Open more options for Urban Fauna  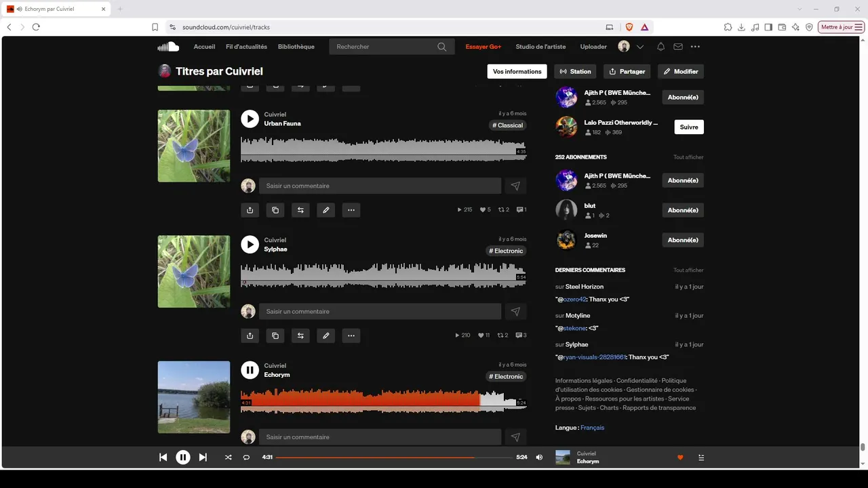pos(351,210)
